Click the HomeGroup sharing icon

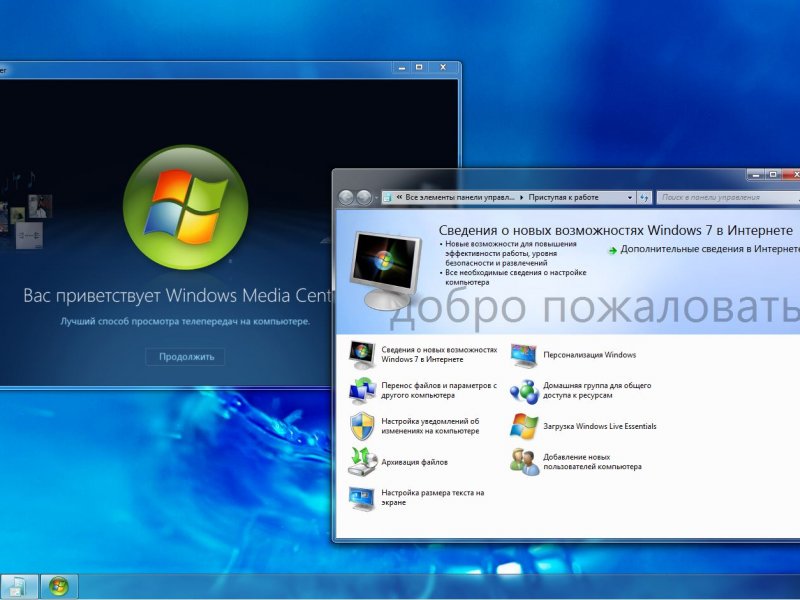(524, 391)
